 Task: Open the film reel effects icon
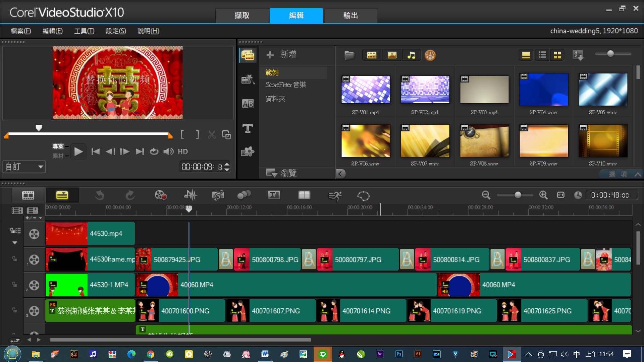pos(430,55)
